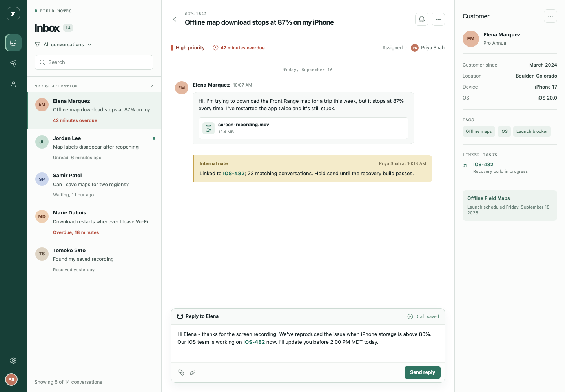Open the Sent paper-plane icon in sidebar
The height and width of the screenshot is (392, 565).
13,63
